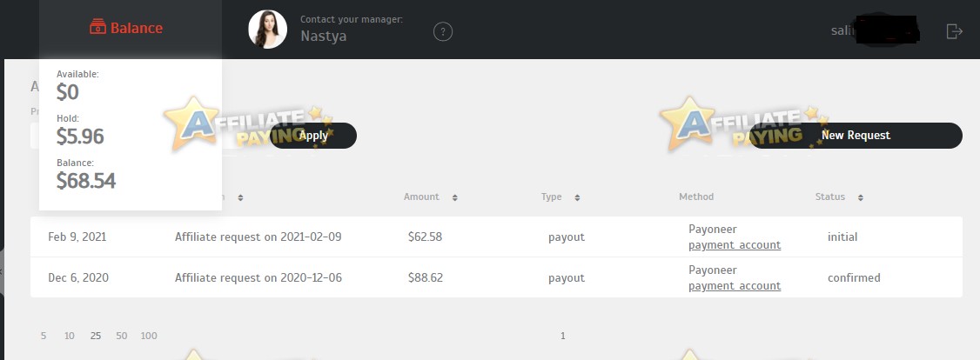Show 50 rows per page
This screenshot has height=360, width=980.
point(121,336)
